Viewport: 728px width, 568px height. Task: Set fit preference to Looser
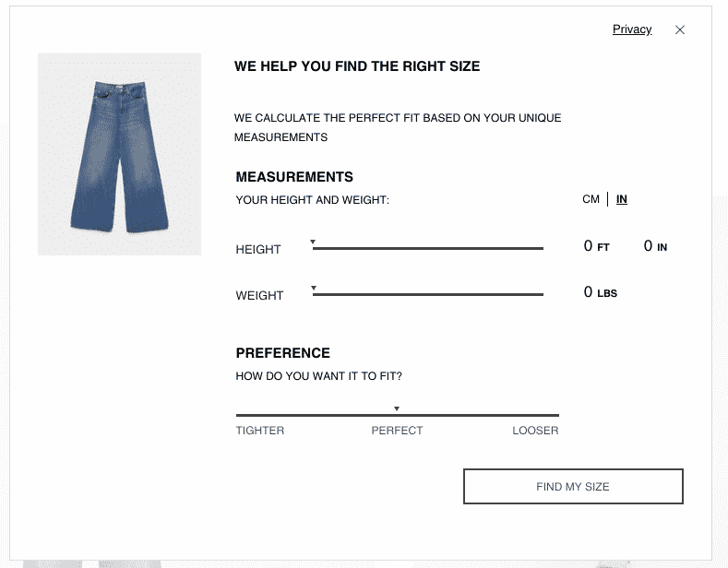pos(535,431)
